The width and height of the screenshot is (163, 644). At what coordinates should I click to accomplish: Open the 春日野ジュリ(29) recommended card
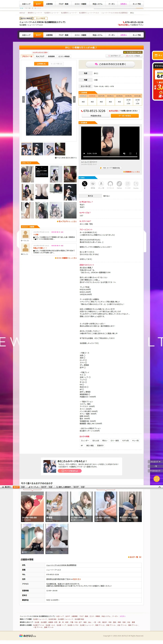81,507
